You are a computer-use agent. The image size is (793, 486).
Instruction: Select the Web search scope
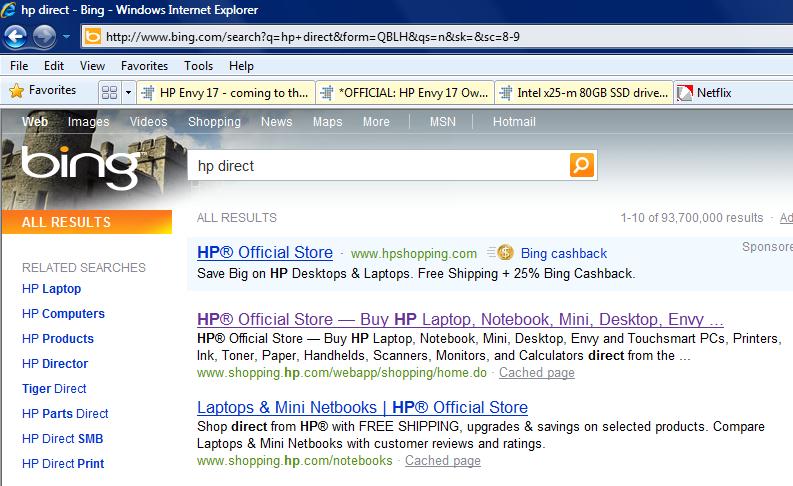pos(35,121)
